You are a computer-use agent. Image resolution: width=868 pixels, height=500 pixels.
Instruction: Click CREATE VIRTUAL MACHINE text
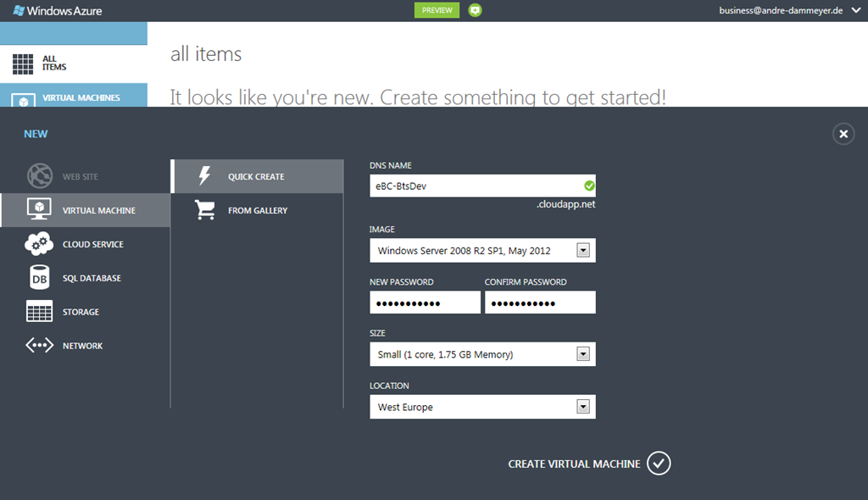pos(574,464)
